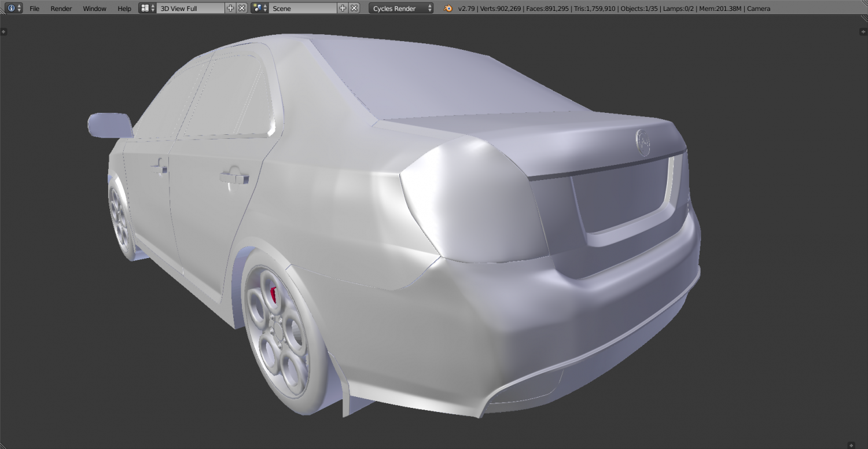The width and height of the screenshot is (868, 449).
Task: Browse screen layouts with the layout icon
Action: click(x=148, y=9)
